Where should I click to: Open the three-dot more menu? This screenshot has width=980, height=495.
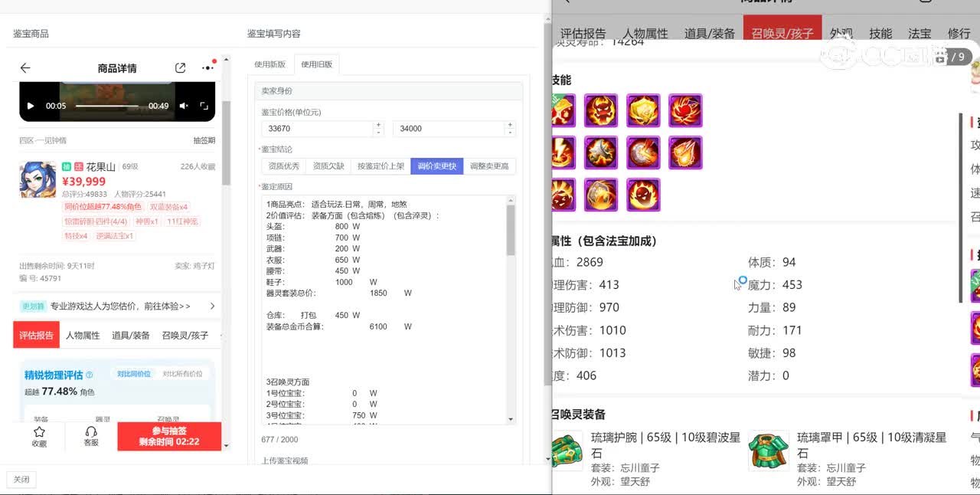pos(207,68)
